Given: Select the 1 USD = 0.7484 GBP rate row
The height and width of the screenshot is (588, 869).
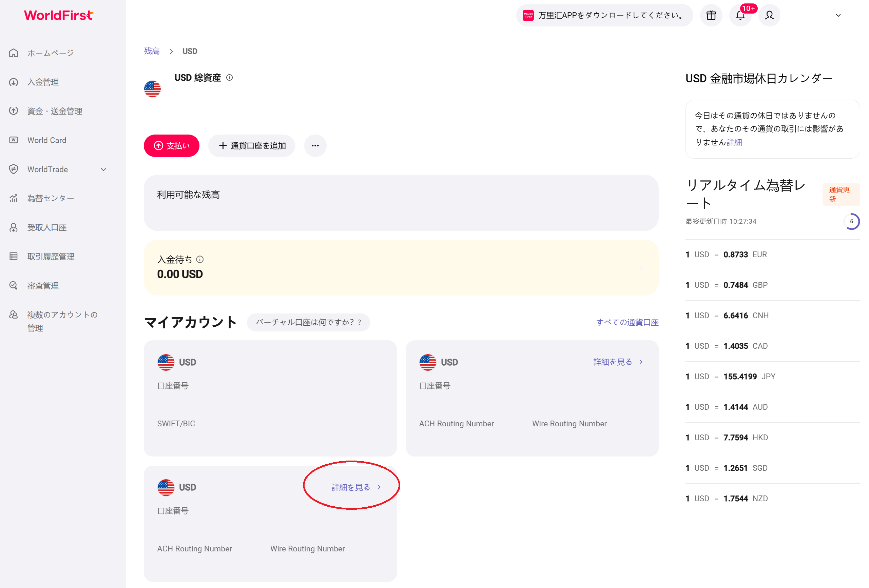Looking at the screenshot, I should tap(773, 285).
